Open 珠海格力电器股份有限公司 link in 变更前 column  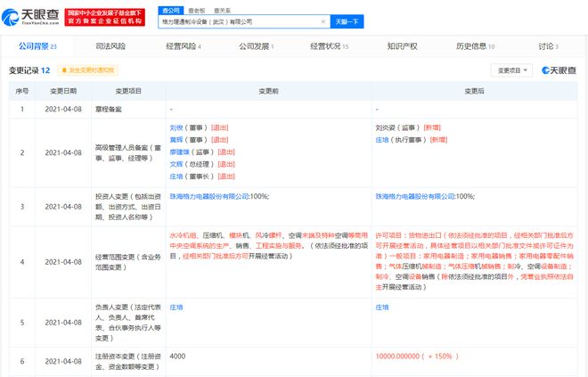click(x=209, y=197)
